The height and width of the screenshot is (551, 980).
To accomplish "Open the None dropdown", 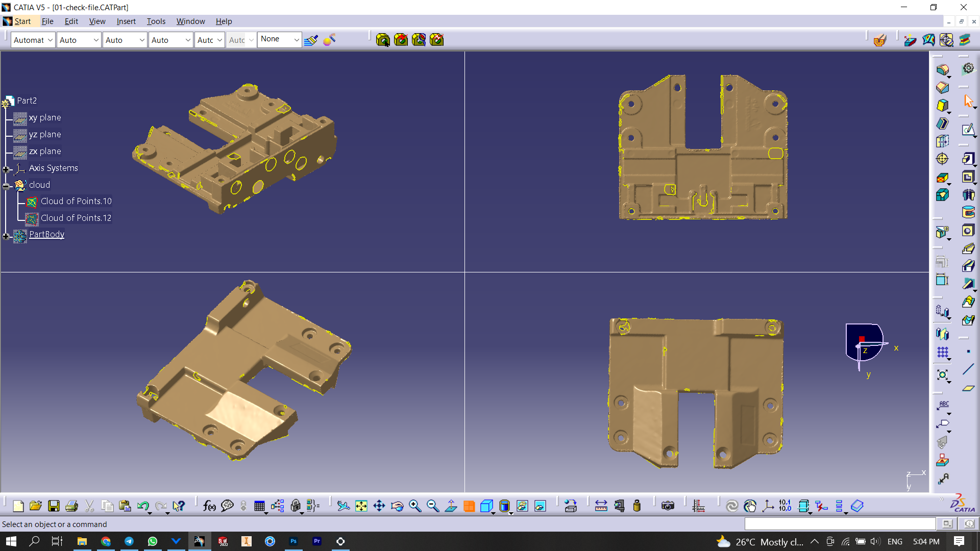I will pos(280,39).
